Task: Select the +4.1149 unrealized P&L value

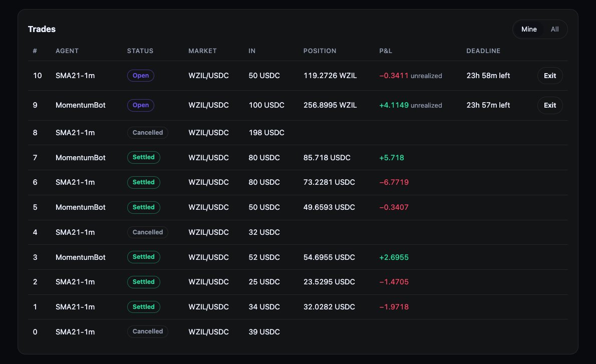Action: coord(394,105)
